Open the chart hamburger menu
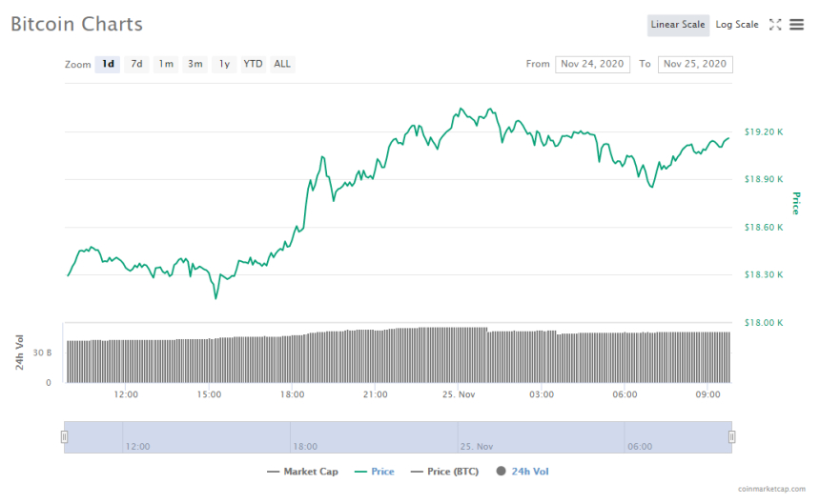Screen dimensions: 820x504 pyautogui.click(x=796, y=25)
